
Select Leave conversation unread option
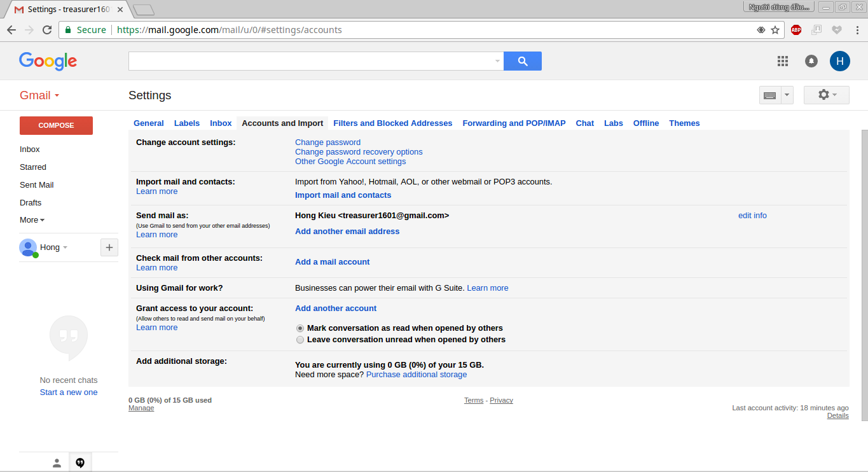300,340
